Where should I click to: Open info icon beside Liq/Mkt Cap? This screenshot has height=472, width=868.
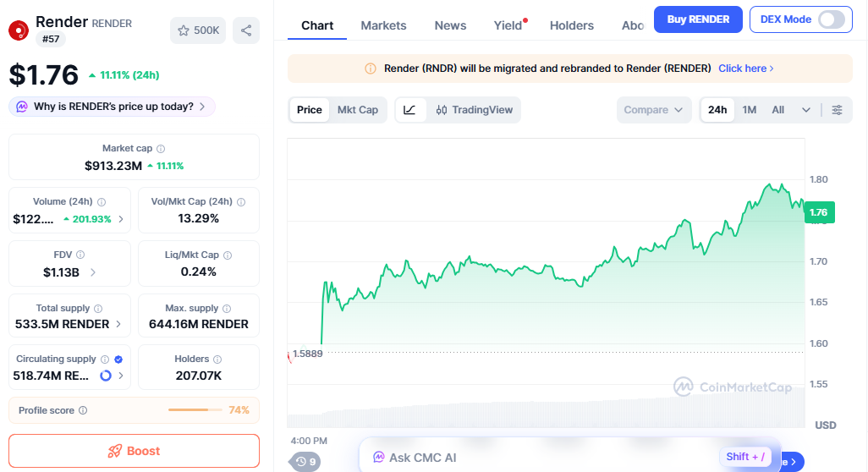228,255
